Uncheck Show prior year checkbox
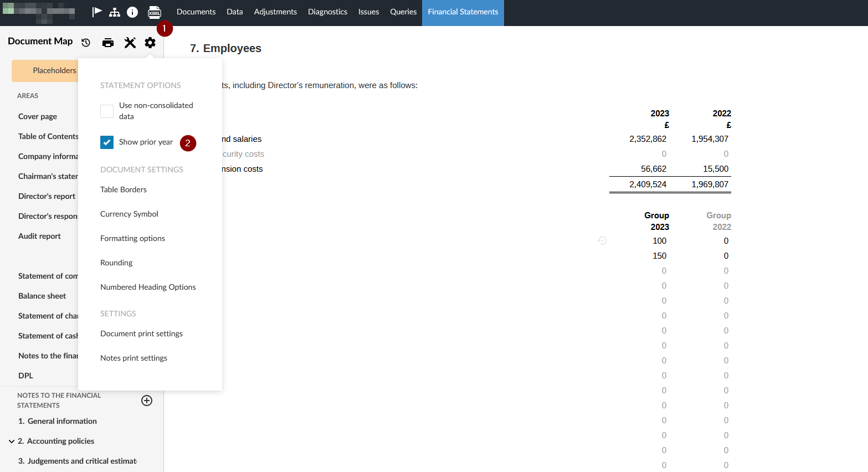The width and height of the screenshot is (868, 472). click(107, 142)
